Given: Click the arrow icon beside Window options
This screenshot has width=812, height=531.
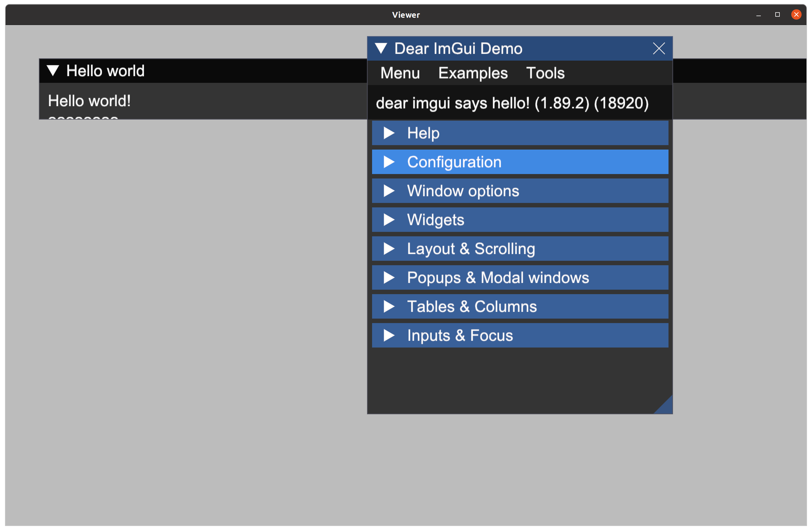Looking at the screenshot, I should [388, 191].
